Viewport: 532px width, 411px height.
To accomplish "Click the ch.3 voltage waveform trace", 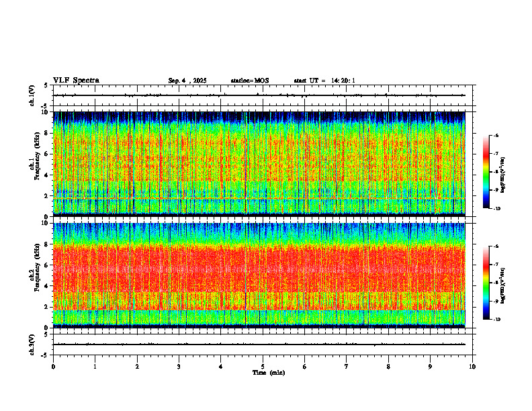I will click(259, 345).
